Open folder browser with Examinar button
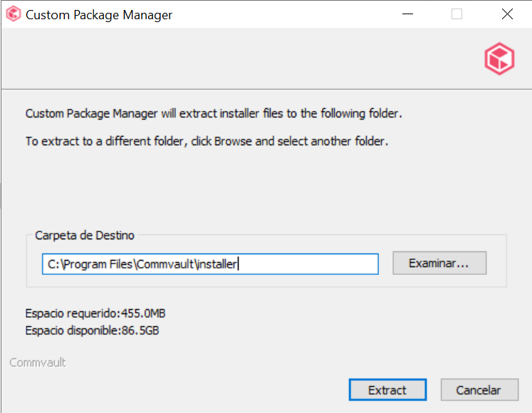The width and height of the screenshot is (532, 413). point(439,263)
